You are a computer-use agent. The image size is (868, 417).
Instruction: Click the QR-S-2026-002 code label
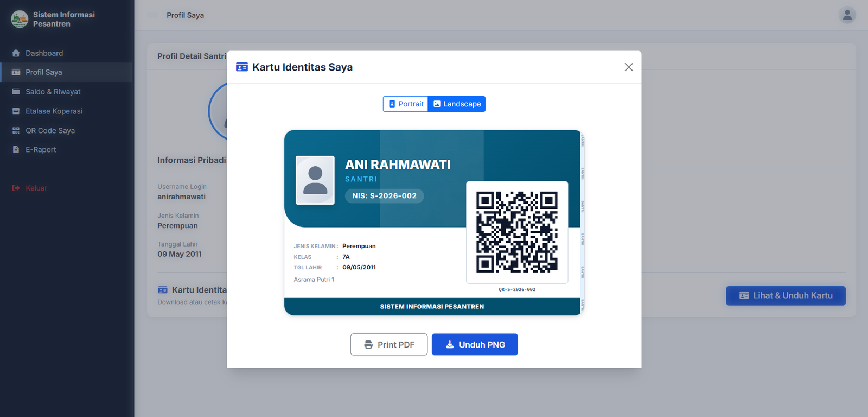(x=517, y=290)
